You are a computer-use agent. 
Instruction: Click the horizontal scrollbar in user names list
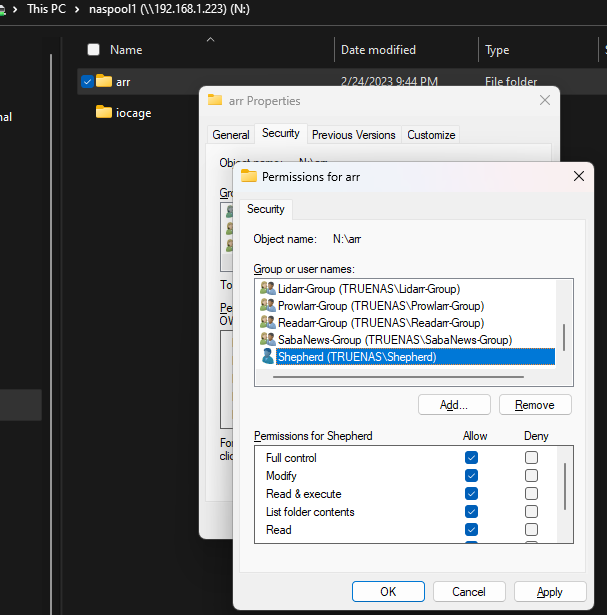tap(400, 377)
